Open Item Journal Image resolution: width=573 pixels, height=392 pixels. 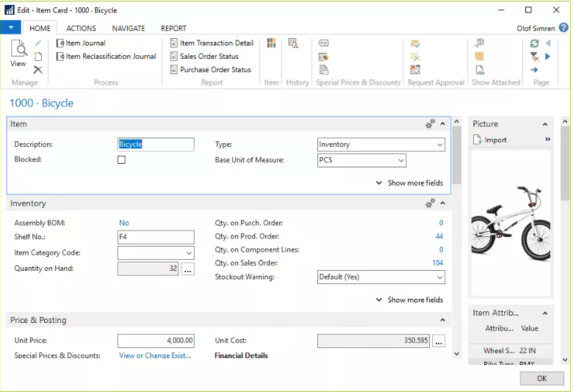tap(81, 43)
